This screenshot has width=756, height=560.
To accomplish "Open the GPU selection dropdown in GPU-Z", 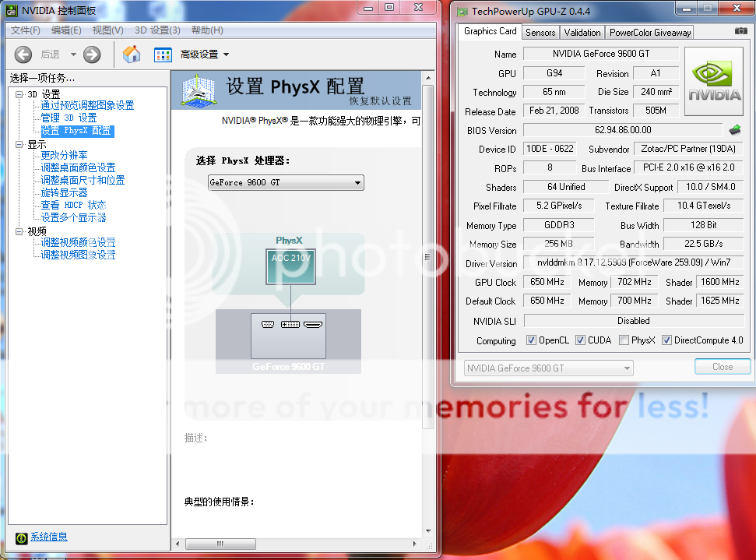I will (548, 368).
